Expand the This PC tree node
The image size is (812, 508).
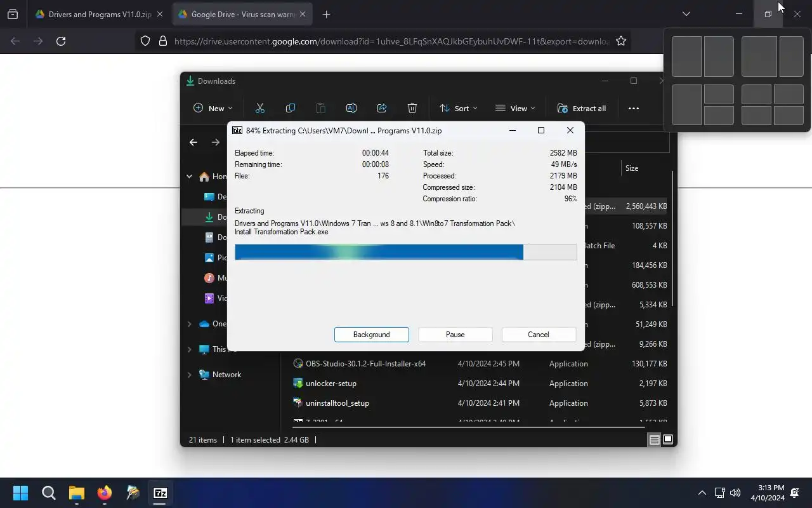[189, 349]
